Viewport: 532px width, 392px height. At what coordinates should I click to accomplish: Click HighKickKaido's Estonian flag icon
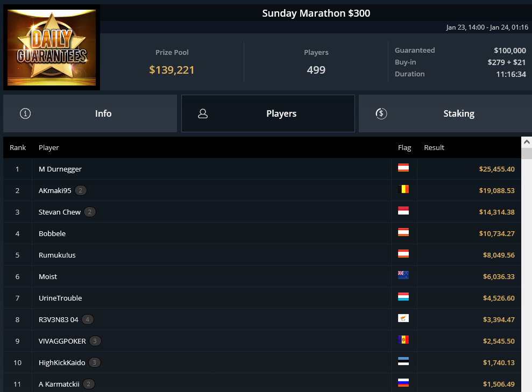pyautogui.click(x=403, y=361)
